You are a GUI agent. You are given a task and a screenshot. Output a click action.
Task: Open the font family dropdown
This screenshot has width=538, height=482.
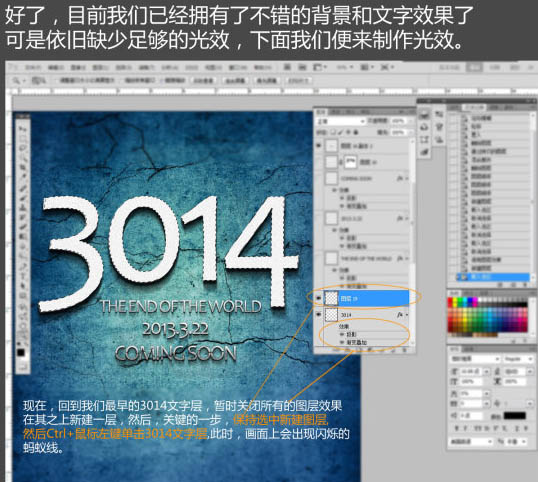pos(475,359)
